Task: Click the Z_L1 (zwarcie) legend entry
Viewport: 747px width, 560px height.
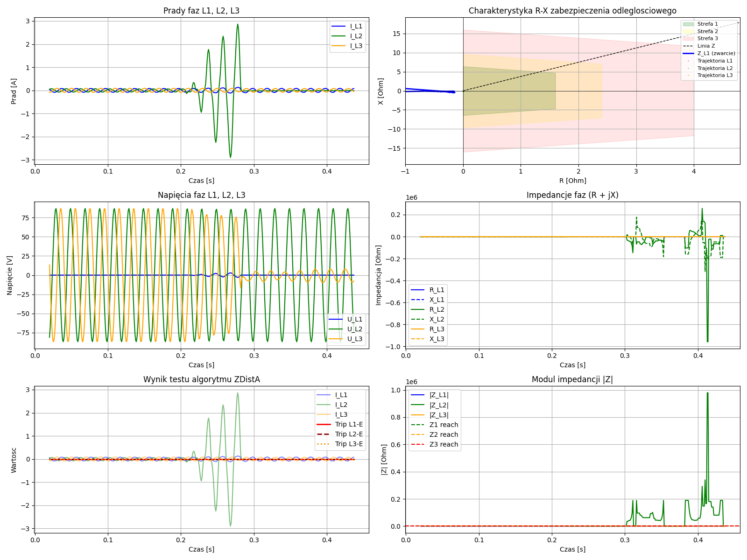Action: pos(716,53)
